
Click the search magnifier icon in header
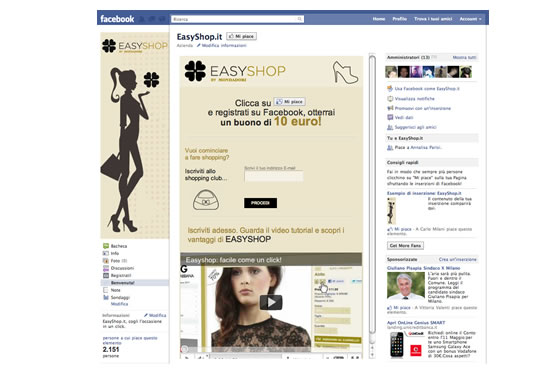299,19
